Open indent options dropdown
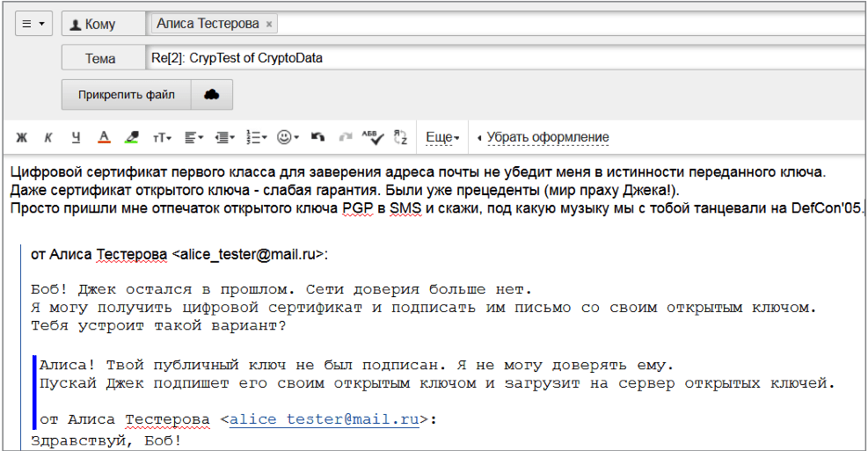Screen dimensions: 868x451 (x=225, y=137)
